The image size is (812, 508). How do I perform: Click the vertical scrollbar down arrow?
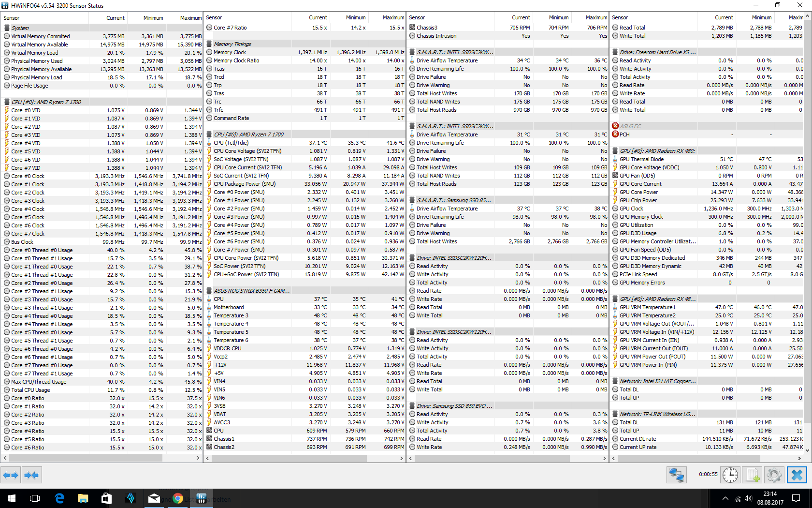807,450
